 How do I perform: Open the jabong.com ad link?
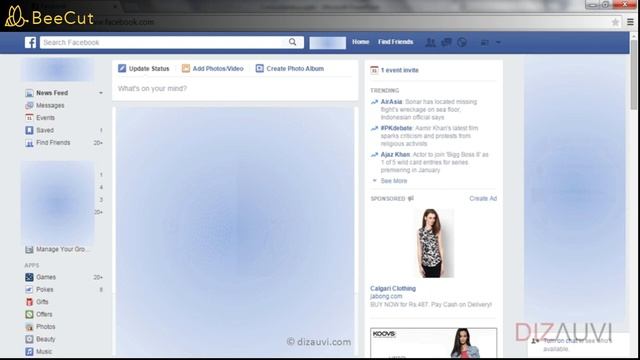coord(386,296)
